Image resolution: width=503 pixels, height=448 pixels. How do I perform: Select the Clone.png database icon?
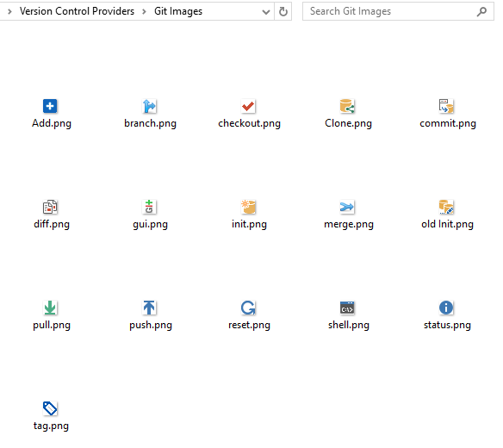click(347, 106)
